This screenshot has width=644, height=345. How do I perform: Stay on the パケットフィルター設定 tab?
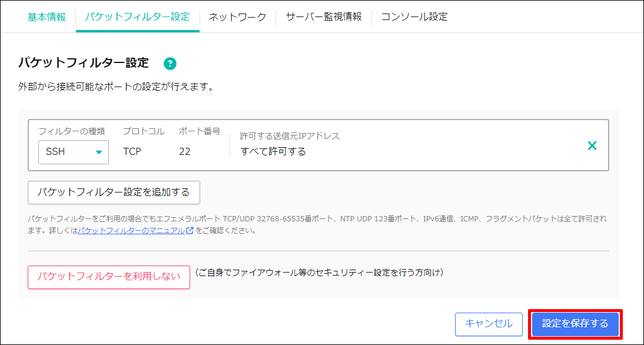coord(137,18)
